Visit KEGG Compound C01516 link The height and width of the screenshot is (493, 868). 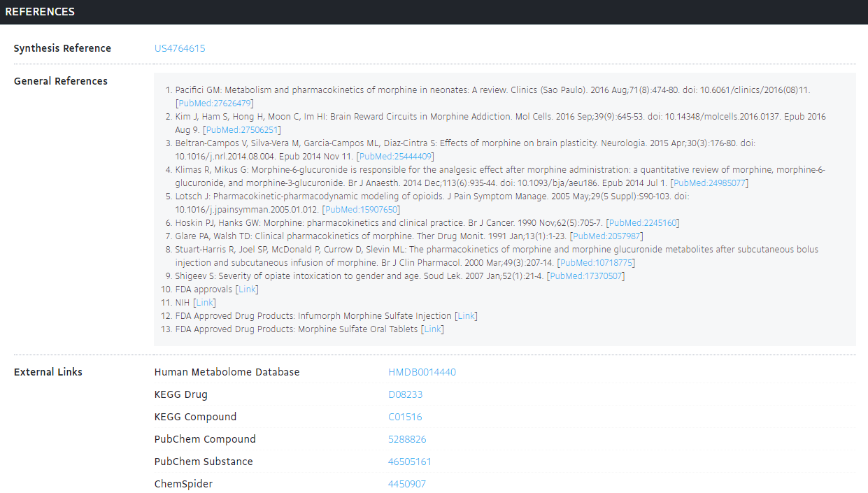[406, 417]
